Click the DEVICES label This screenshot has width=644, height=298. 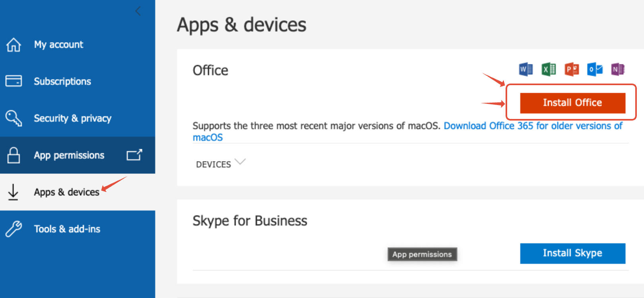point(213,164)
